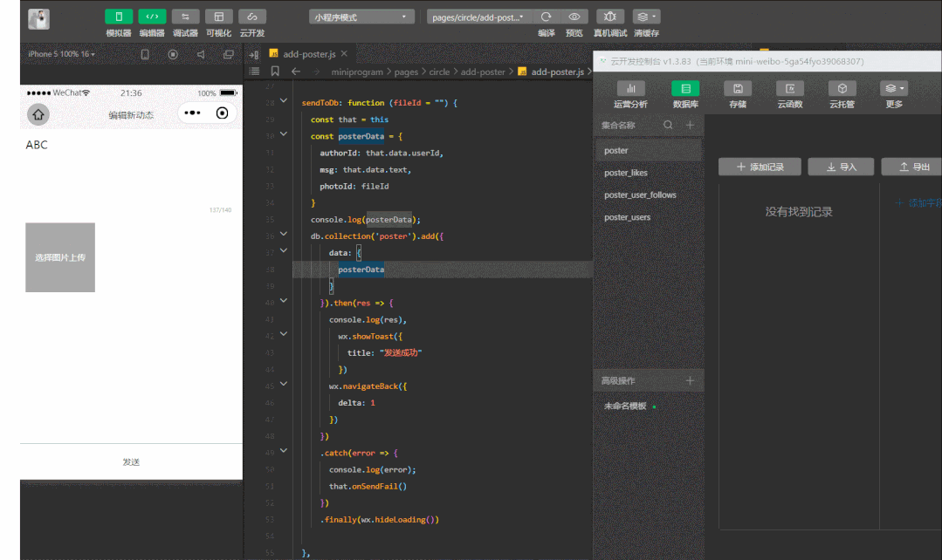The width and height of the screenshot is (942, 560).
Task: Click miniprogram in breadcrumb path
Action: [357, 72]
